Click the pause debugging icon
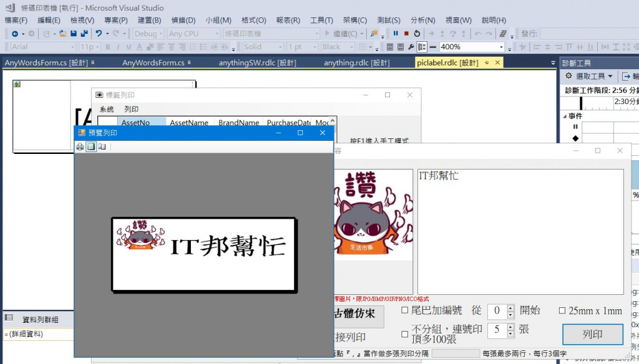The height and width of the screenshot is (364, 639). (x=396, y=34)
